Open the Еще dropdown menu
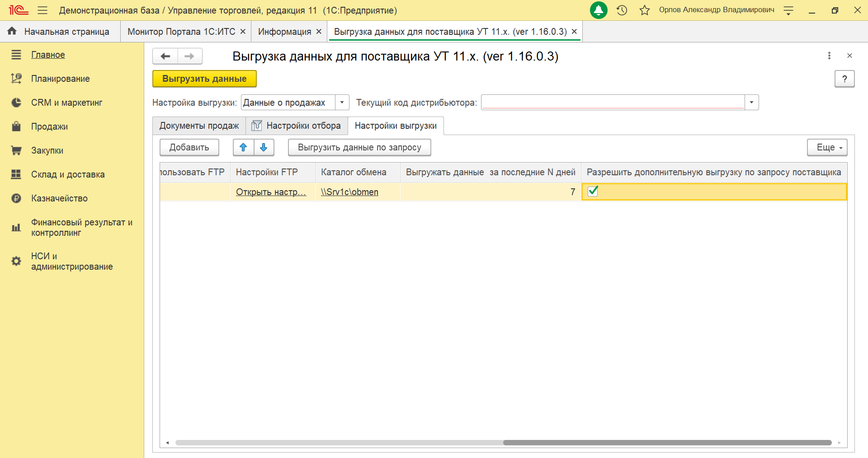 [827, 147]
